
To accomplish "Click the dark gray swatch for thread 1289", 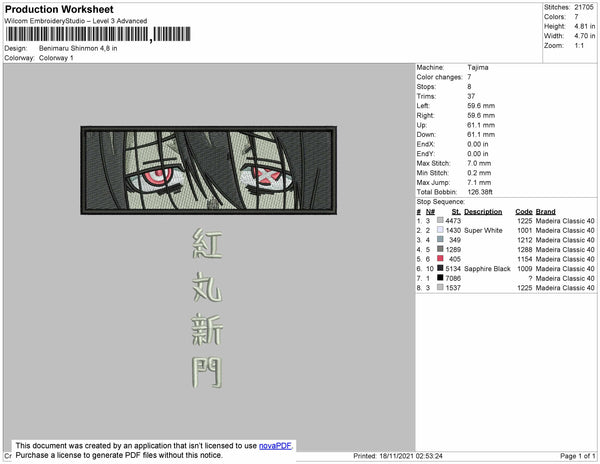I will click(440, 249).
